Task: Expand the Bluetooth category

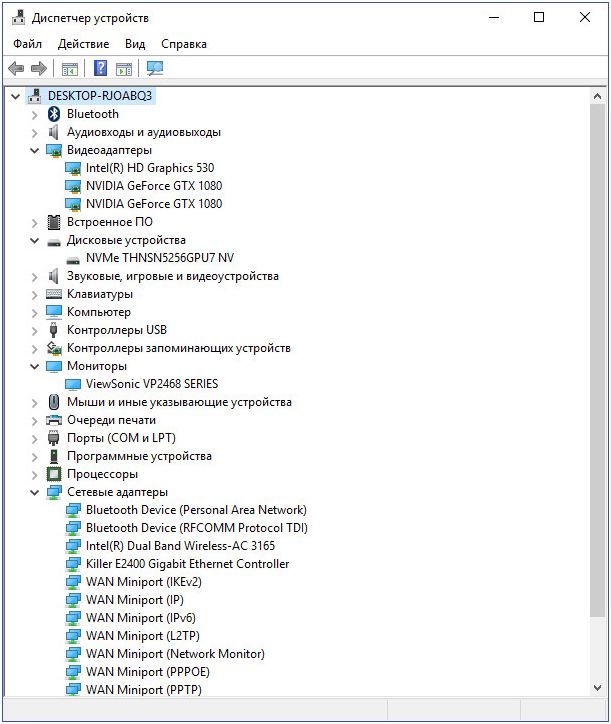Action: pyautogui.click(x=35, y=115)
